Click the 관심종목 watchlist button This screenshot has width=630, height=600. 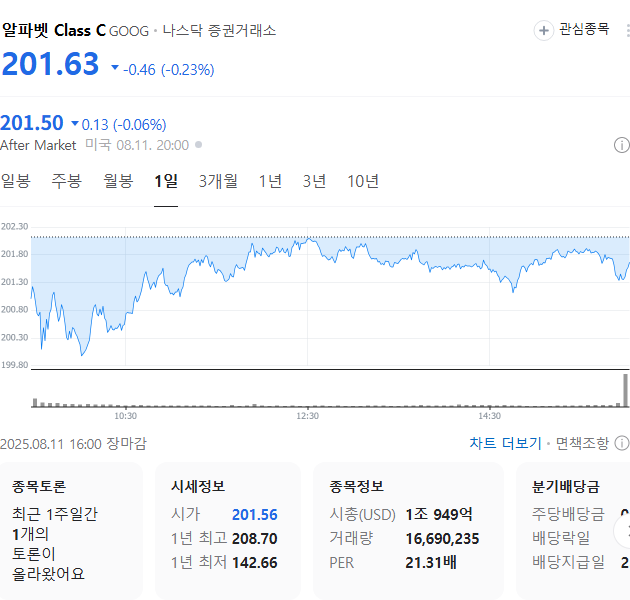coord(584,29)
